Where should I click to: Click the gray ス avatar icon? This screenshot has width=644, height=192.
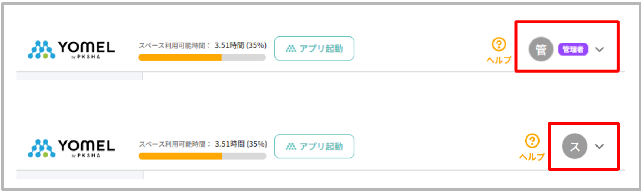tap(574, 146)
